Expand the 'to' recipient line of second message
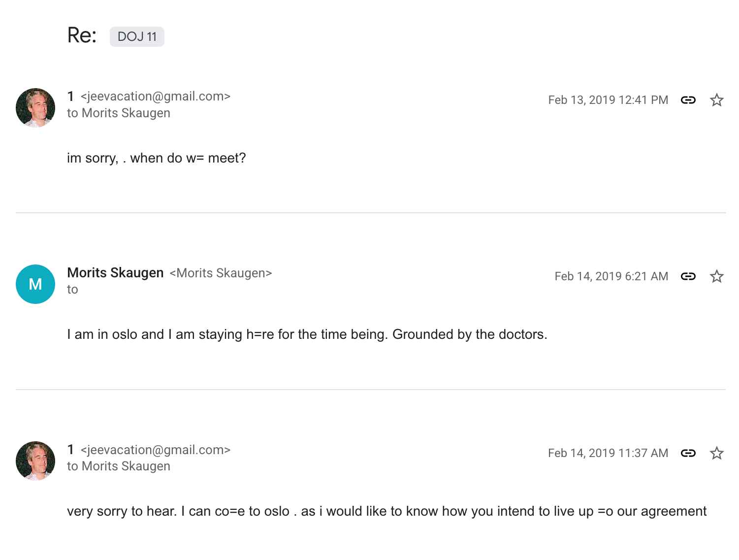 [x=72, y=290]
